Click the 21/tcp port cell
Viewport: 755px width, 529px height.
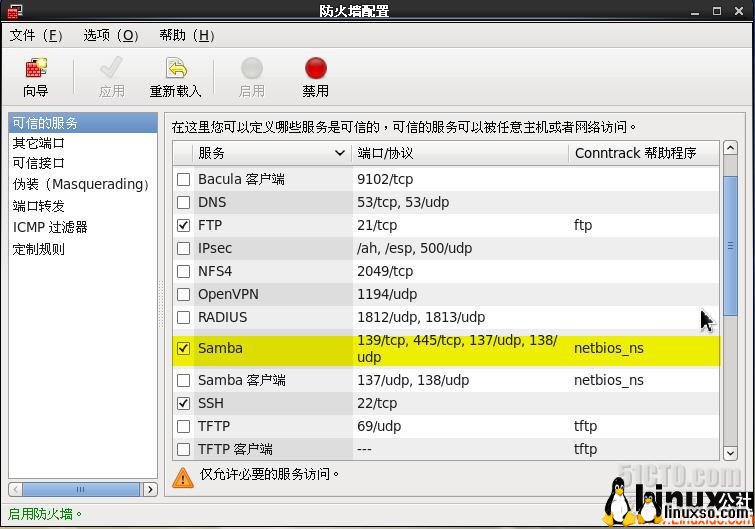pyautogui.click(x=377, y=225)
